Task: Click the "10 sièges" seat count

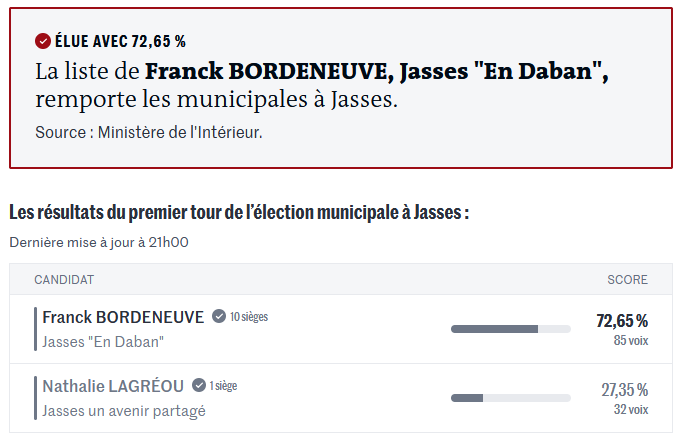Action: (249, 317)
